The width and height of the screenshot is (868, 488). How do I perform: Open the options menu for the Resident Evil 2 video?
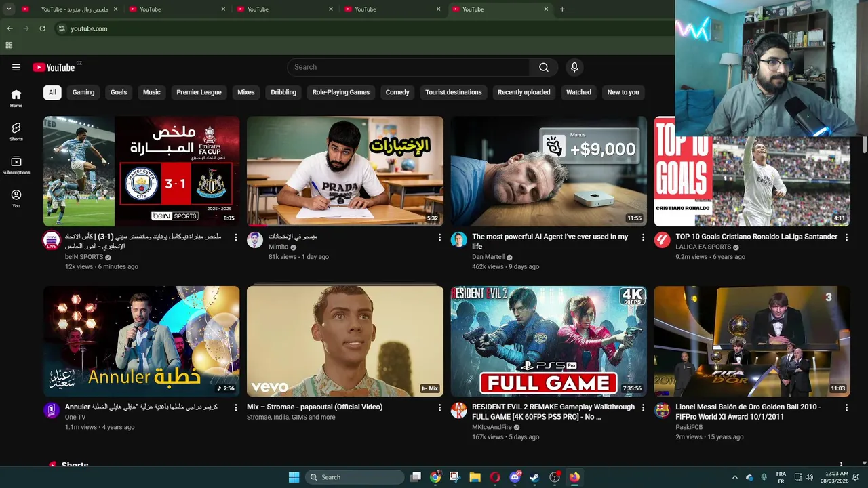coord(643,407)
